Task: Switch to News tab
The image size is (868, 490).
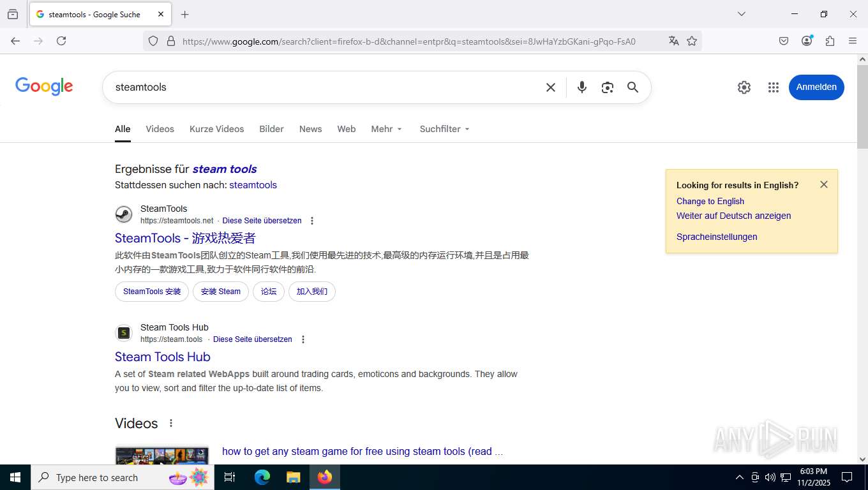Action: coord(310,129)
